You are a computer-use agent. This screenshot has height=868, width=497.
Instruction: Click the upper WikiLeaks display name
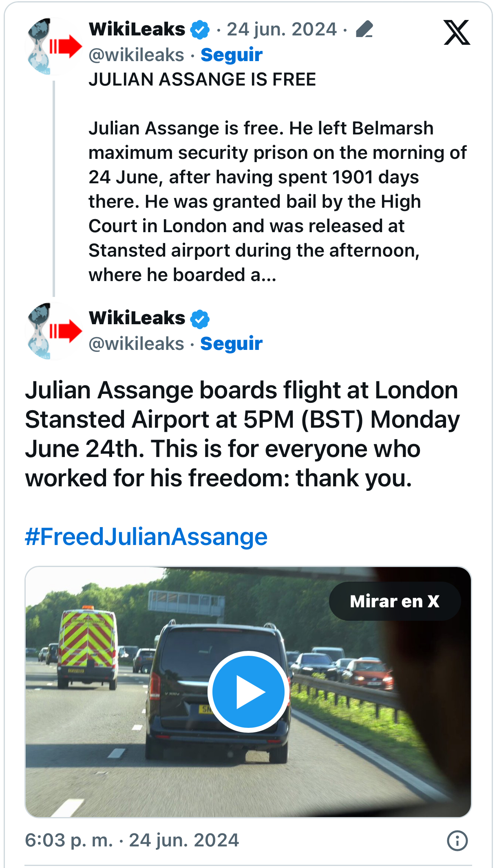coord(137,29)
